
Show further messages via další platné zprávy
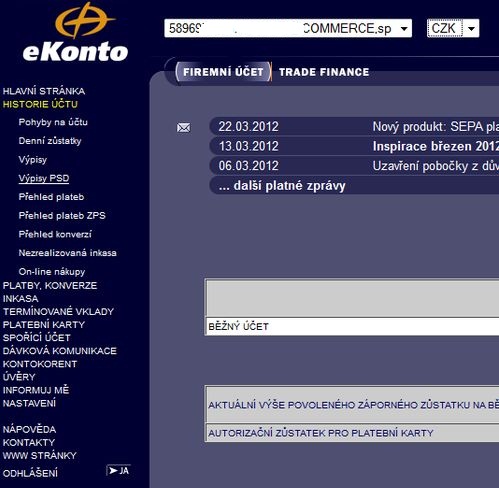click(x=282, y=186)
